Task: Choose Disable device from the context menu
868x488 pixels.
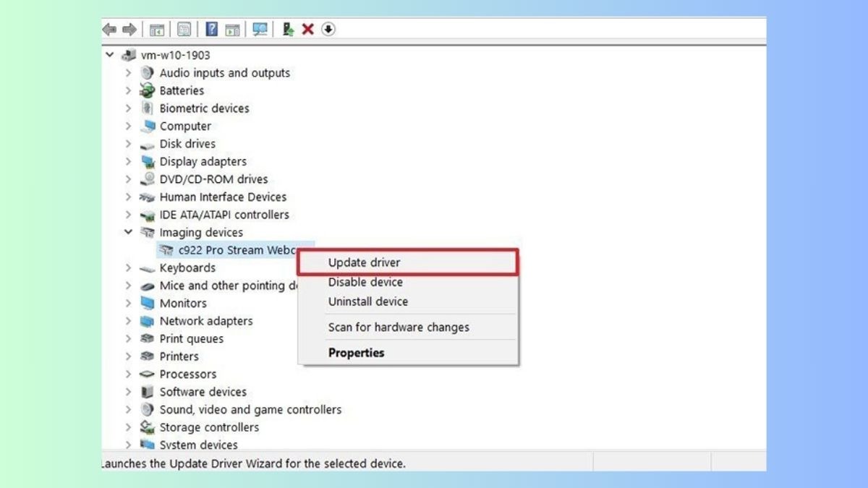Action: coord(409,282)
